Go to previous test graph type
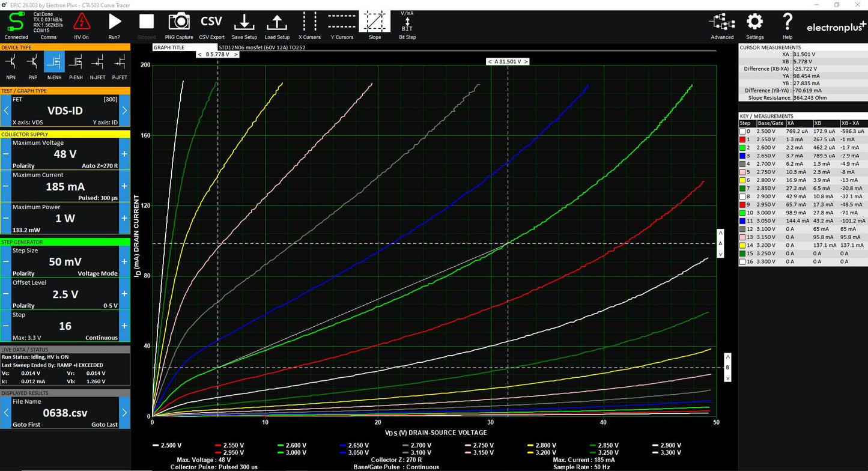Image resolution: width=868 pixels, height=471 pixels. click(x=5, y=111)
